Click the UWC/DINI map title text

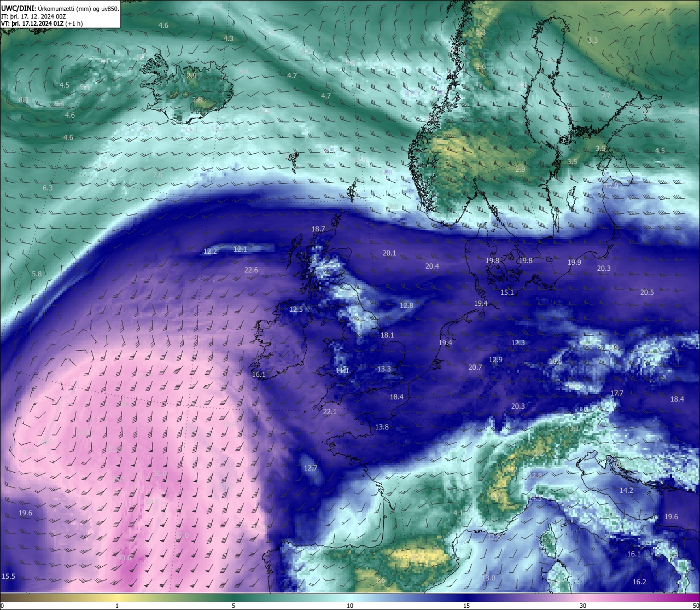click(x=60, y=9)
